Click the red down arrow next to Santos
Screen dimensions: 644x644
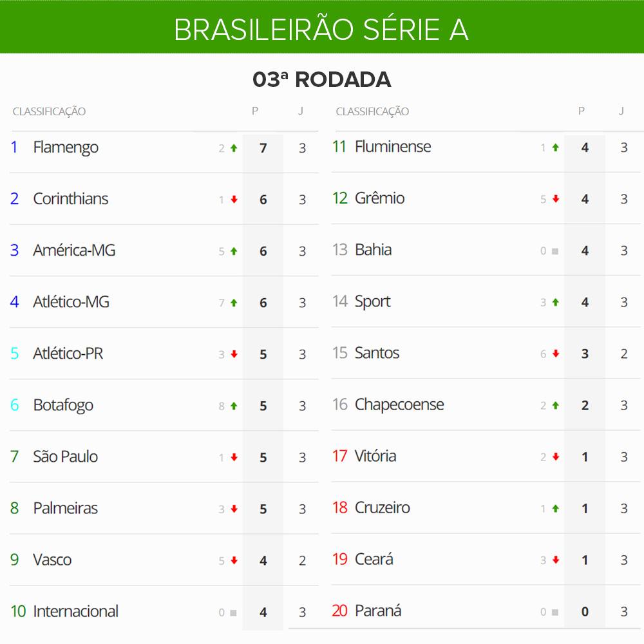(556, 354)
